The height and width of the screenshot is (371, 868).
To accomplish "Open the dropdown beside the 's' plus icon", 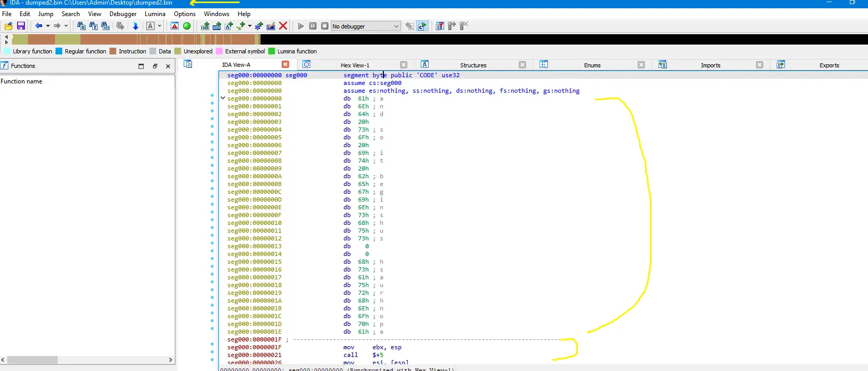I will pyautogui.click(x=250, y=26).
